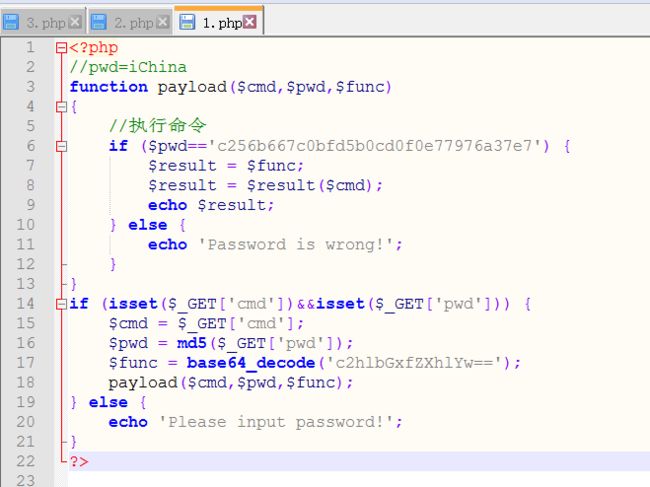Viewport: 650px width, 487px height.
Task: Switch to the 2.php tab
Action: (x=130, y=22)
